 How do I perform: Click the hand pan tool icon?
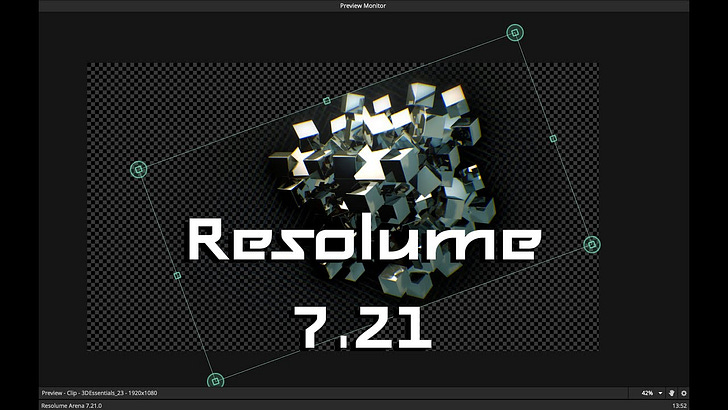pyautogui.click(x=671, y=393)
